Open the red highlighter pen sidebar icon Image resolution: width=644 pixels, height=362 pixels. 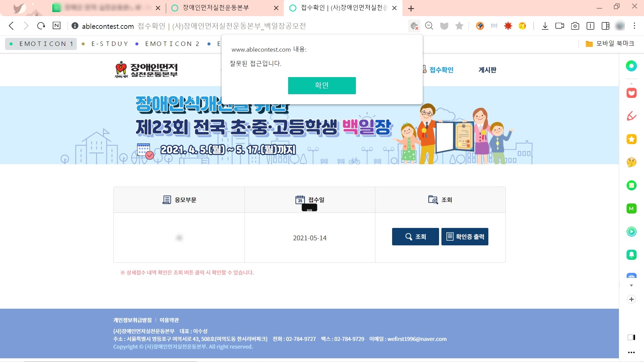(x=631, y=116)
